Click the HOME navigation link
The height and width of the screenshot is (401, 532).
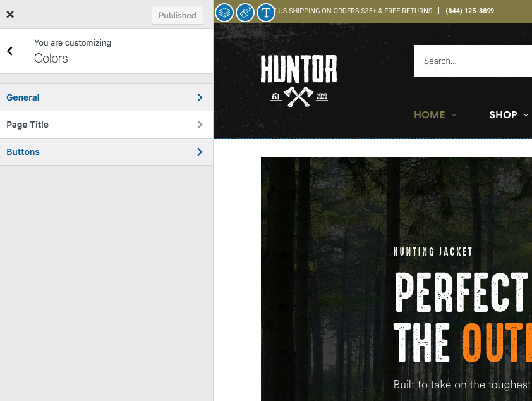[x=430, y=115]
